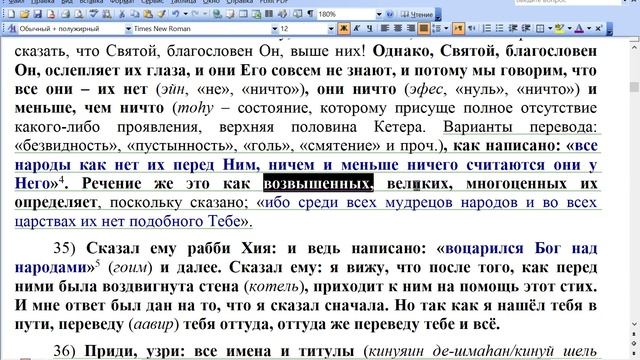Insert an Excel worksheet
This screenshot has height=360, width=640.
pyautogui.click(x=256, y=14)
